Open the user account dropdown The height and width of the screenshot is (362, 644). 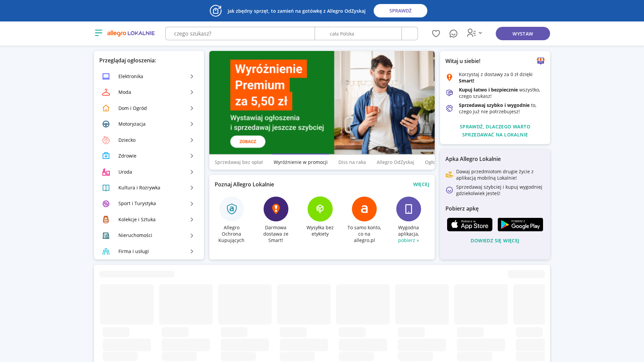[475, 33]
